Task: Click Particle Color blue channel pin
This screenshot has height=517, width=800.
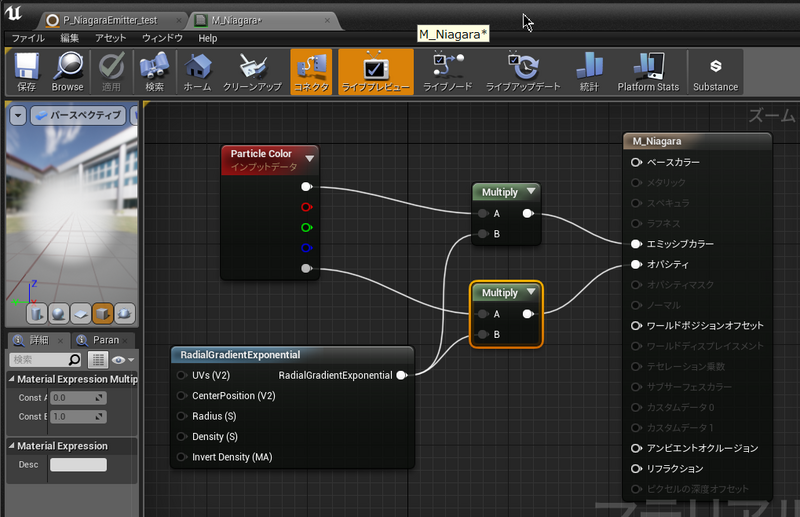Action: (306, 248)
